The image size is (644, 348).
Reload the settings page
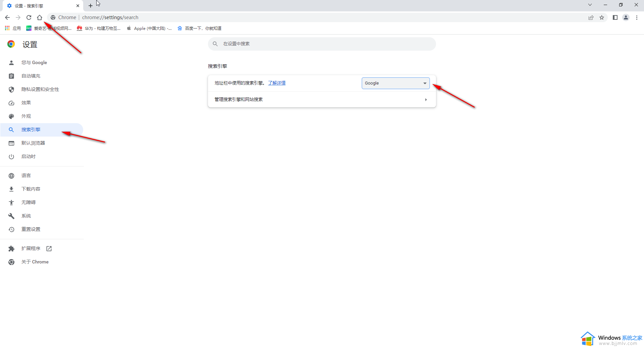(x=29, y=17)
